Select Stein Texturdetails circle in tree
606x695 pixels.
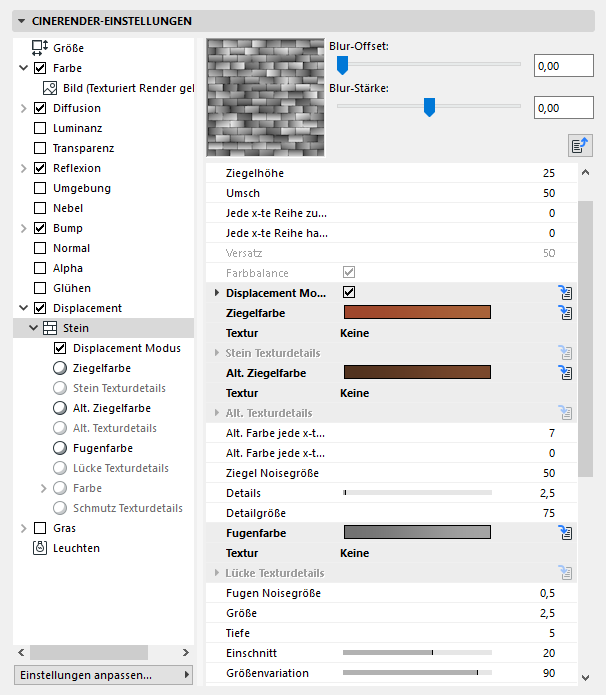pyautogui.click(x=60, y=388)
